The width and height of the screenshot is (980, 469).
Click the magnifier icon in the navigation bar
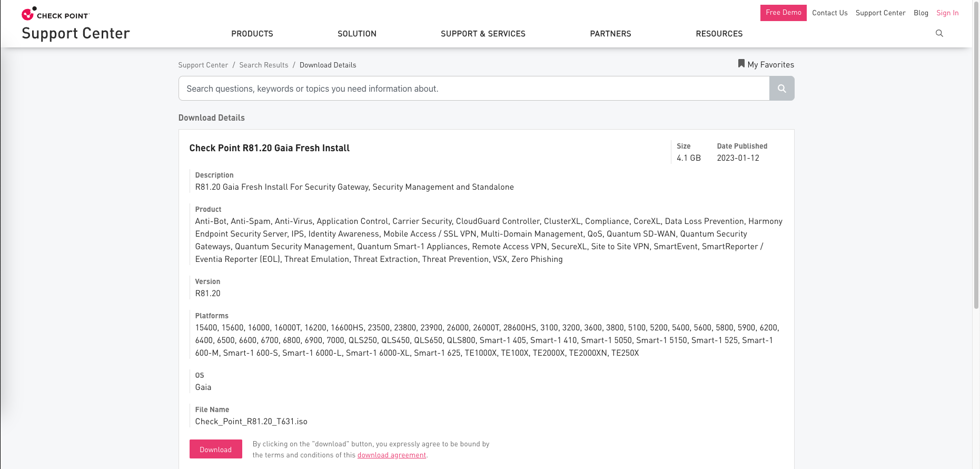[x=939, y=33]
